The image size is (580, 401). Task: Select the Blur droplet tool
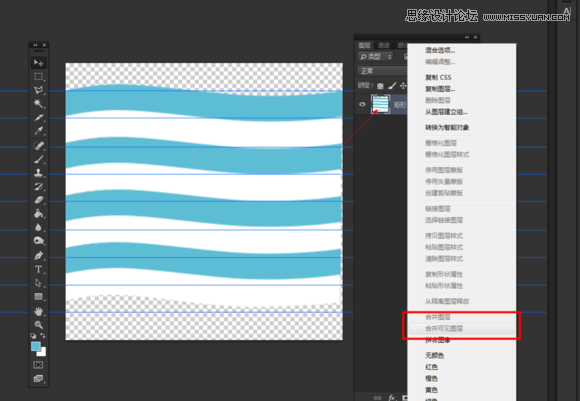38,228
